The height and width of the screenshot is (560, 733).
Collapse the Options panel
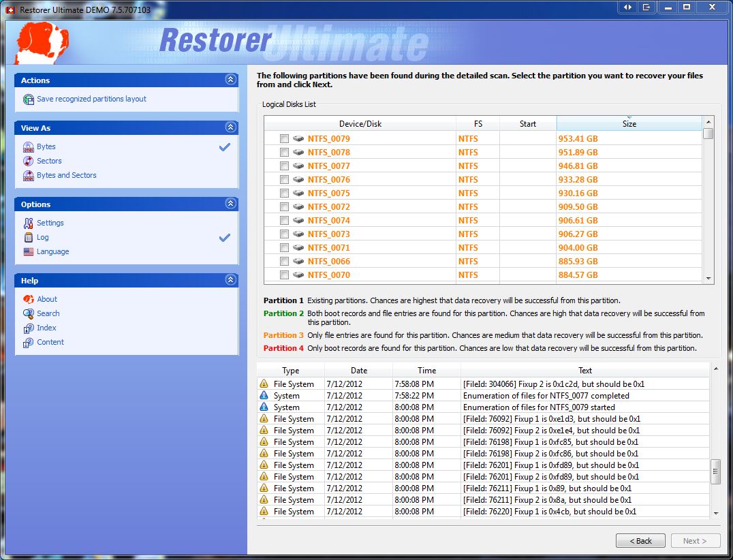click(x=230, y=203)
